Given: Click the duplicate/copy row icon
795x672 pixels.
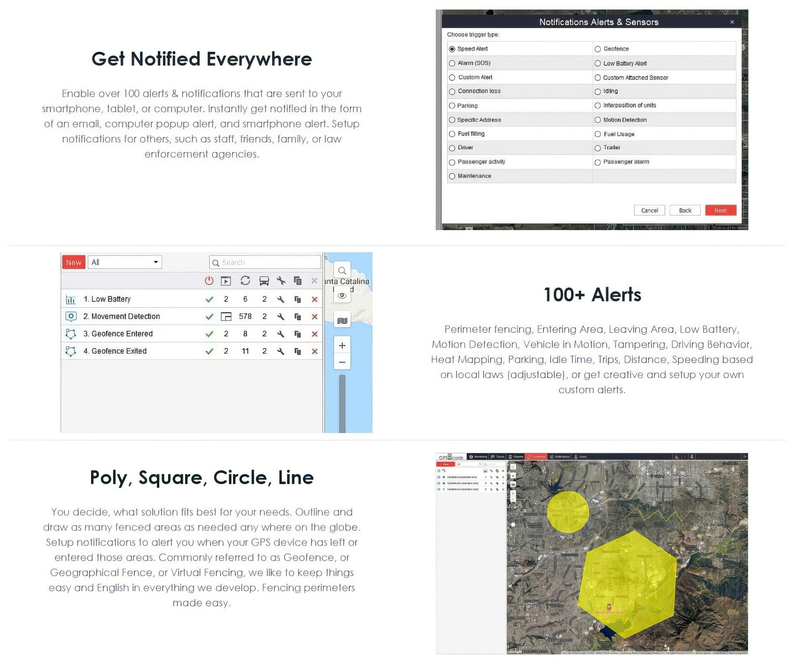Looking at the screenshot, I should [x=297, y=281].
